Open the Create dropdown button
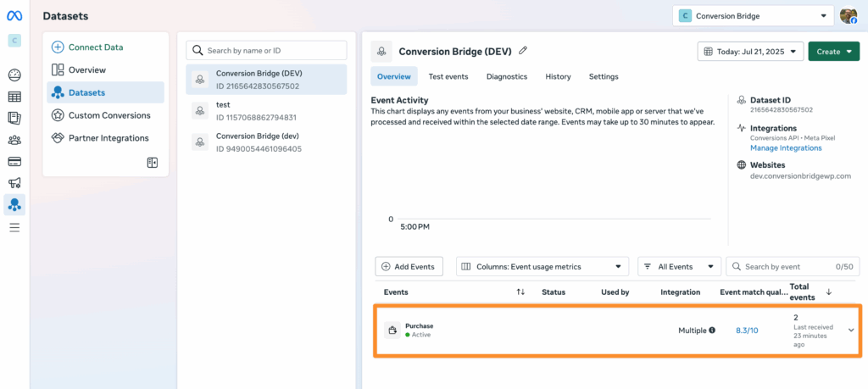This screenshot has width=868, height=389. [x=834, y=52]
